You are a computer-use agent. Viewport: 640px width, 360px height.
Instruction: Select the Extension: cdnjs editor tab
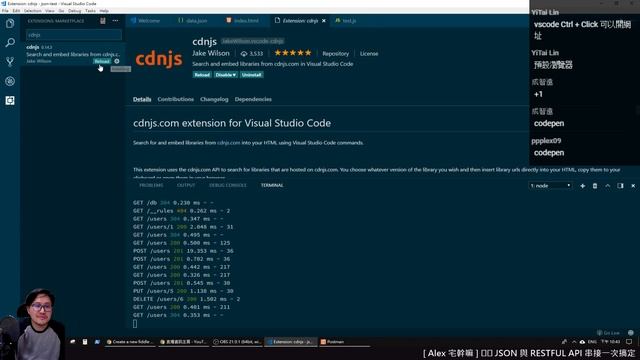tap(300, 20)
